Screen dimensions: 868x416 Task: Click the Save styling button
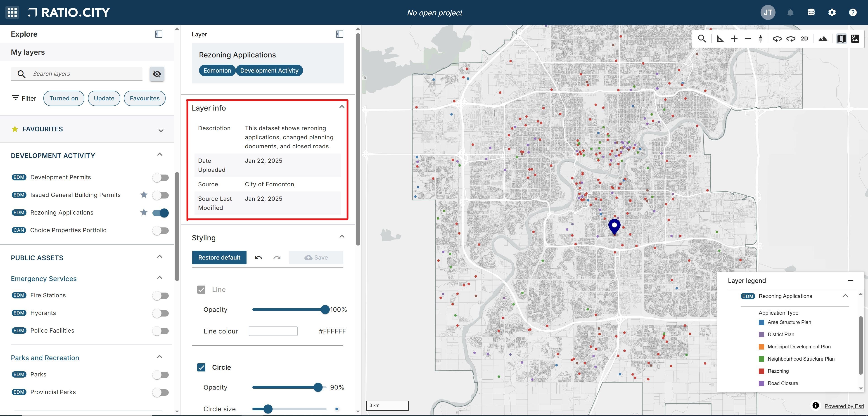[x=316, y=258]
